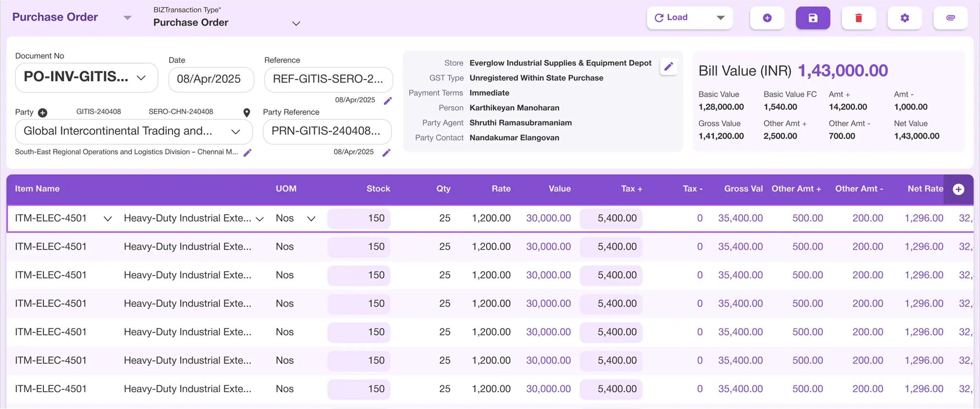Click the Date field 08/Apr/2025
Image resolution: width=980 pixels, height=409 pixels.
coord(211,79)
